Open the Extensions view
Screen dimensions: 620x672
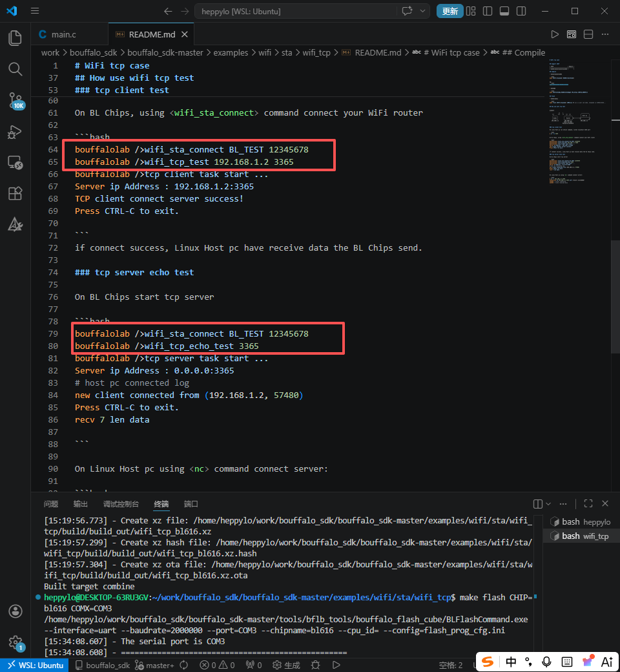pos(15,193)
